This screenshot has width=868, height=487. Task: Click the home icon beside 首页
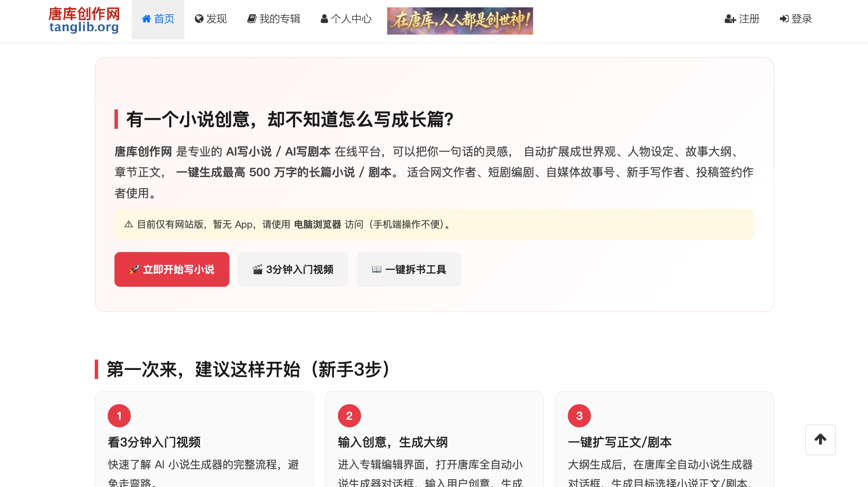pos(147,19)
